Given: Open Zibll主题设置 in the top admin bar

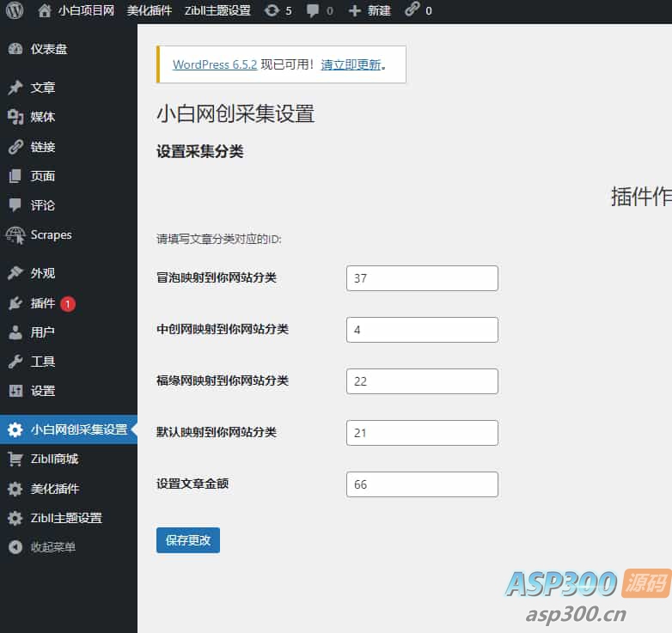Looking at the screenshot, I should pyautogui.click(x=217, y=10).
